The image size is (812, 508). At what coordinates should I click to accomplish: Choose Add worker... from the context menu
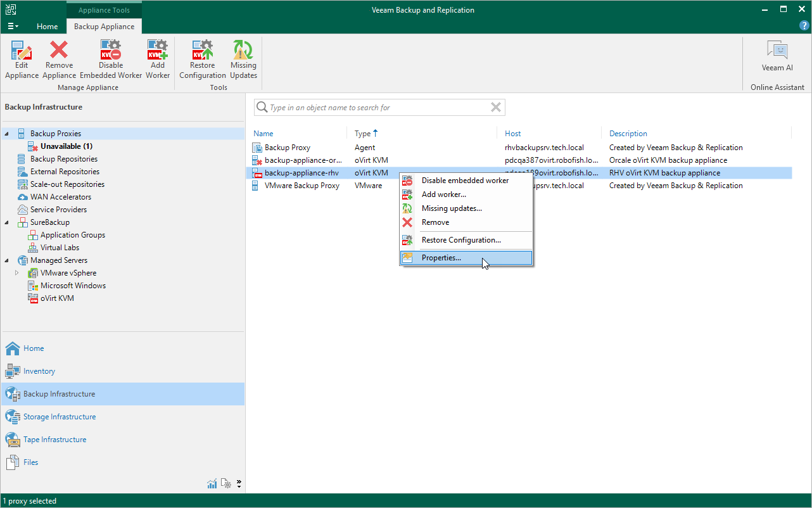click(466, 194)
